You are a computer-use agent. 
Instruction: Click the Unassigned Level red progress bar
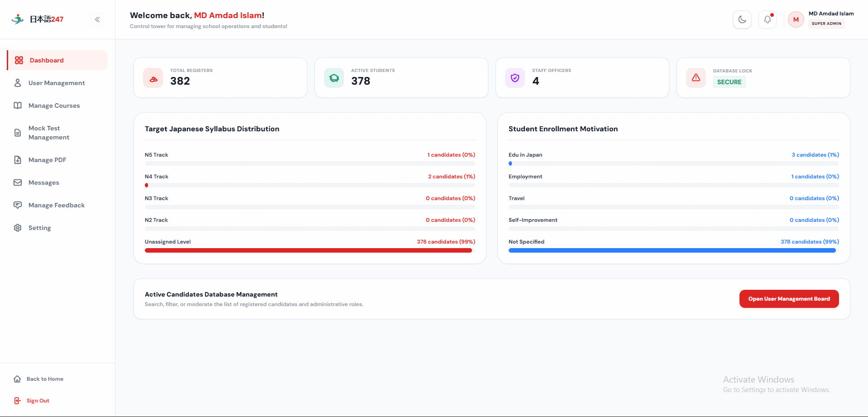308,250
